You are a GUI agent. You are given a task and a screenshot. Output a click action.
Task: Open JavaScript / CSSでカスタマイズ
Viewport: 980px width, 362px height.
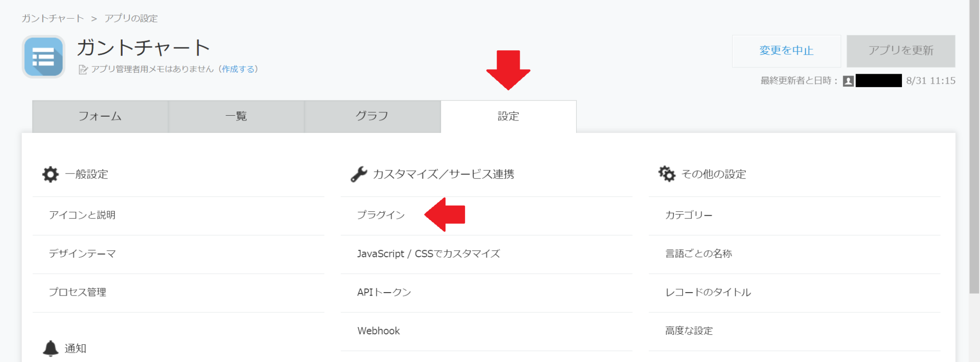428,254
